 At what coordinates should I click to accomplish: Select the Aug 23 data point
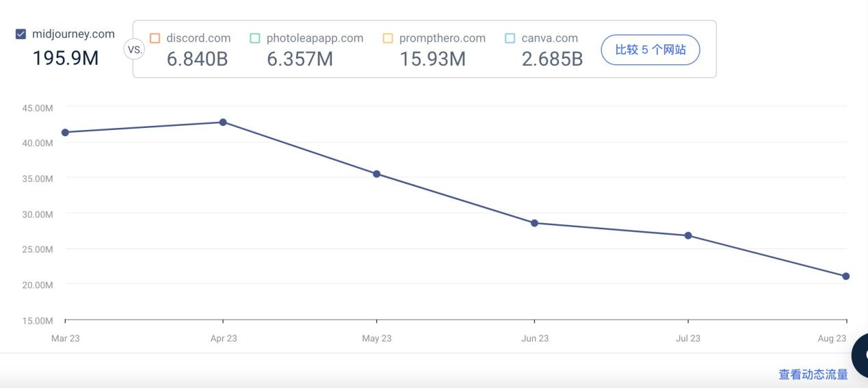(x=846, y=276)
